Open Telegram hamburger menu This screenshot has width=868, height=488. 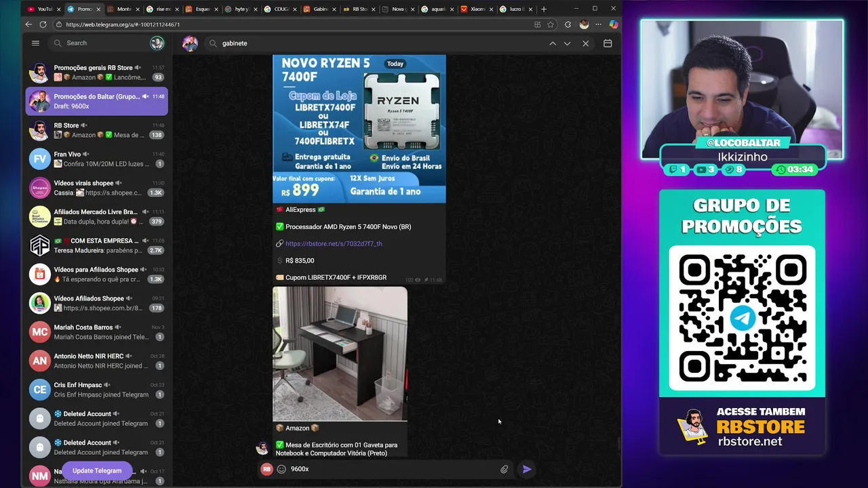point(35,43)
